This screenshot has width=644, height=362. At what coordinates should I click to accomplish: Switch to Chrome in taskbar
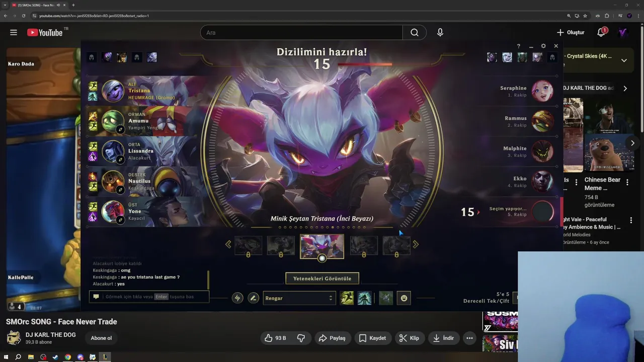tap(68, 357)
